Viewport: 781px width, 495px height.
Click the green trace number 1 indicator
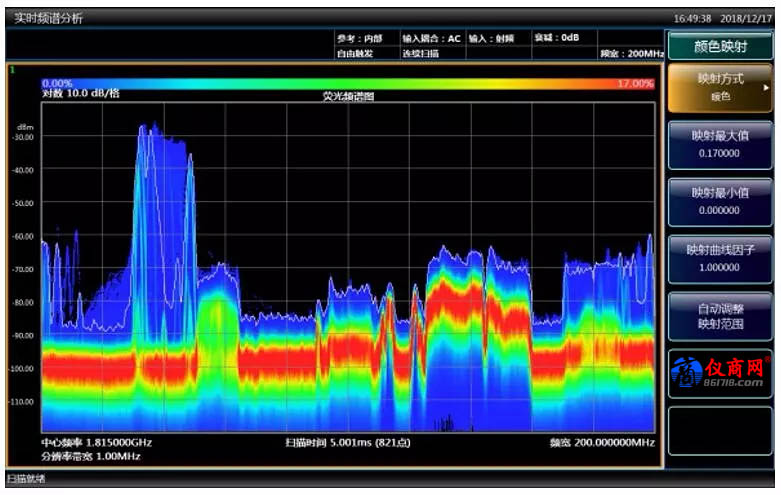pos(12,70)
